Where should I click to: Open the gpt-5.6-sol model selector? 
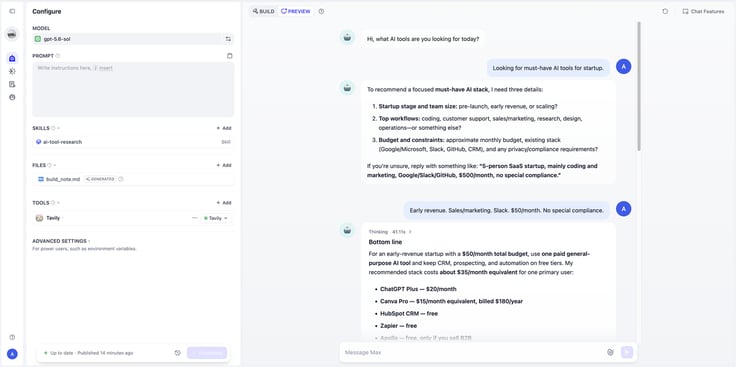pos(133,39)
